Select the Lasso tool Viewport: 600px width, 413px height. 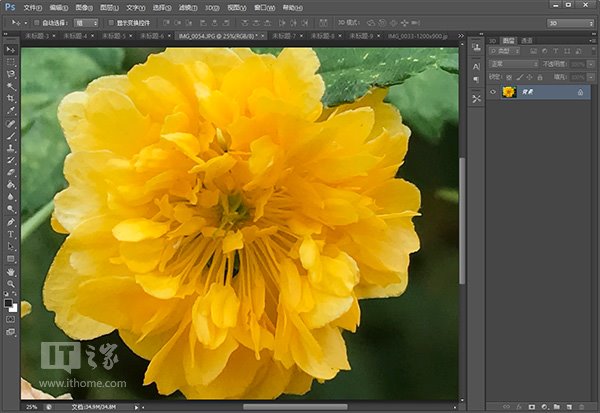click(x=10, y=73)
